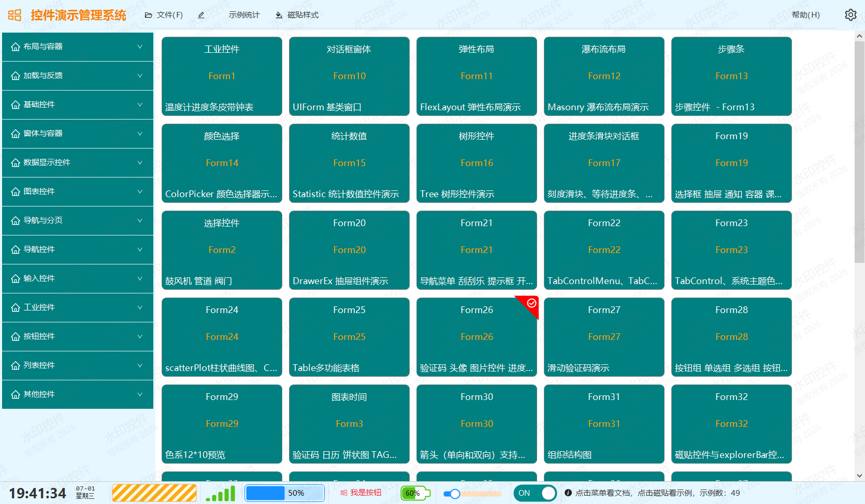Open the 步骤条 Form13 tile
This screenshot has height=504, width=865.
tap(731, 76)
